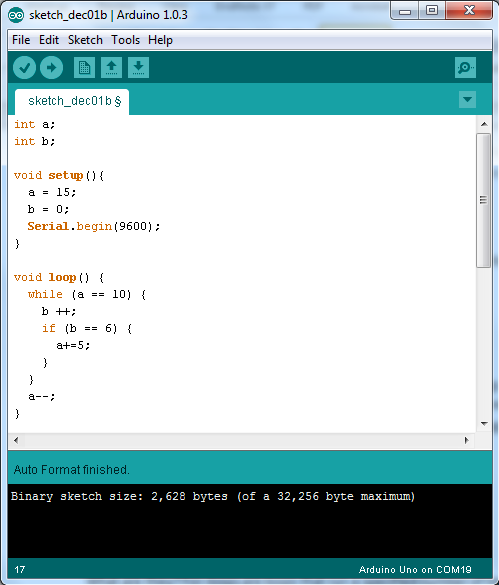Click the vertical scrollbar down arrow
499x585 pixels.
pos(484,423)
